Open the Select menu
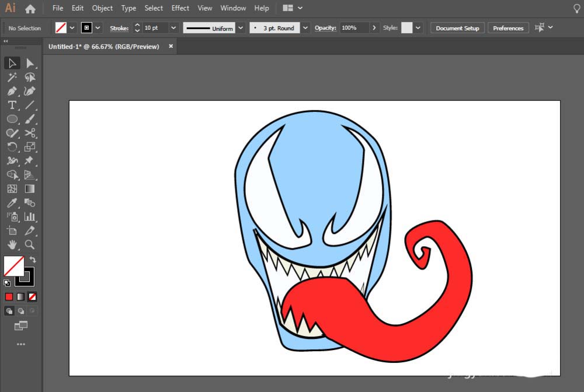 tap(154, 8)
